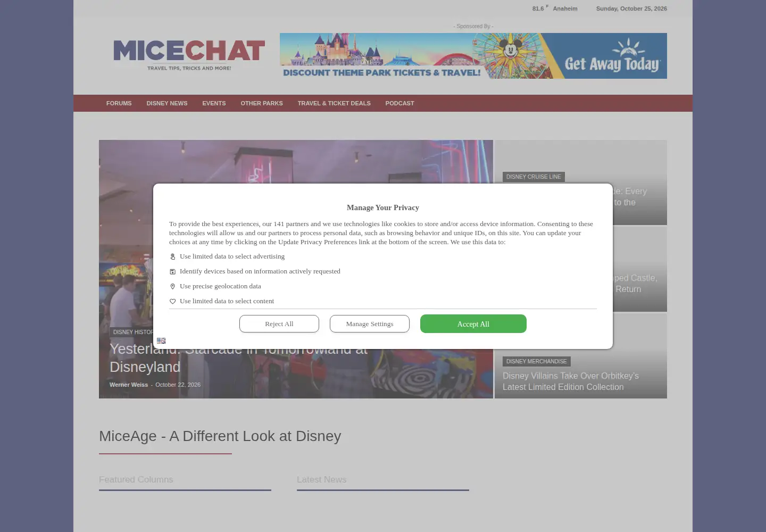
Task: Open the language flags icon in privacy dialog
Action: [x=161, y=340]
